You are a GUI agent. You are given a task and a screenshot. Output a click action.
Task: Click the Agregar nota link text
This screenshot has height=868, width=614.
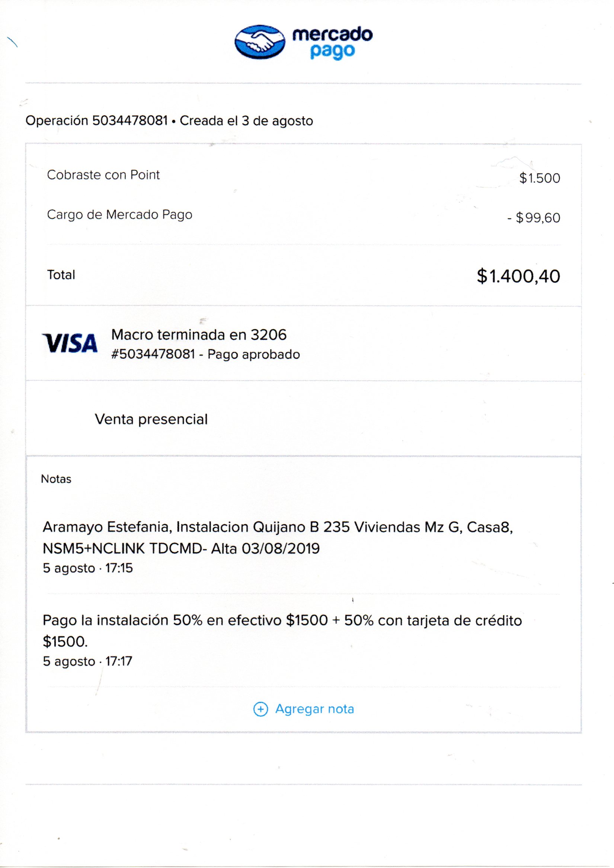pos(314,709)
